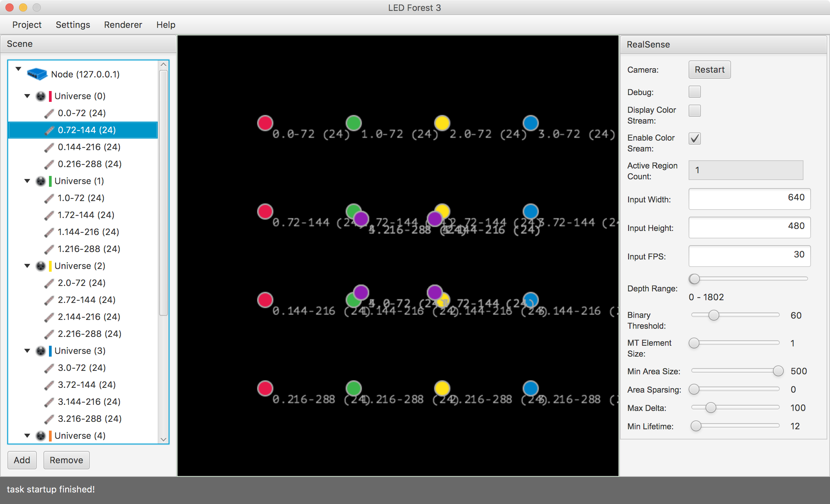Click the Binary Threshold slider handle
Viewport: 830px width, 504px height.
point(714,315)
